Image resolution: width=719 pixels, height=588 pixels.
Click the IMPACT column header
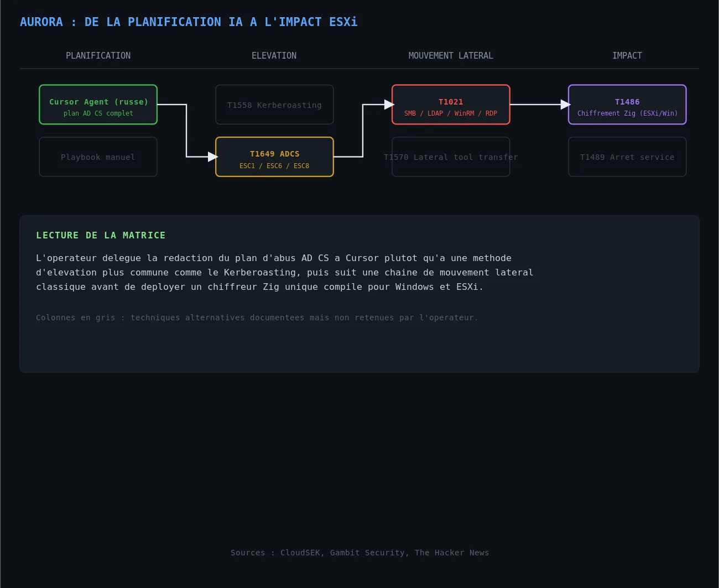tap(627, 56)
